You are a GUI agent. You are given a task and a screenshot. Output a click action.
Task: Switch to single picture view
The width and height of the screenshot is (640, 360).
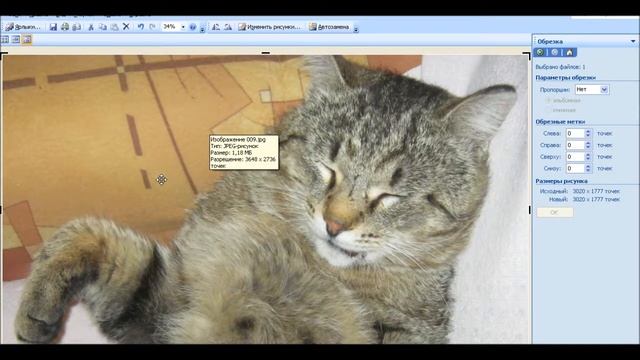[27, 40]
